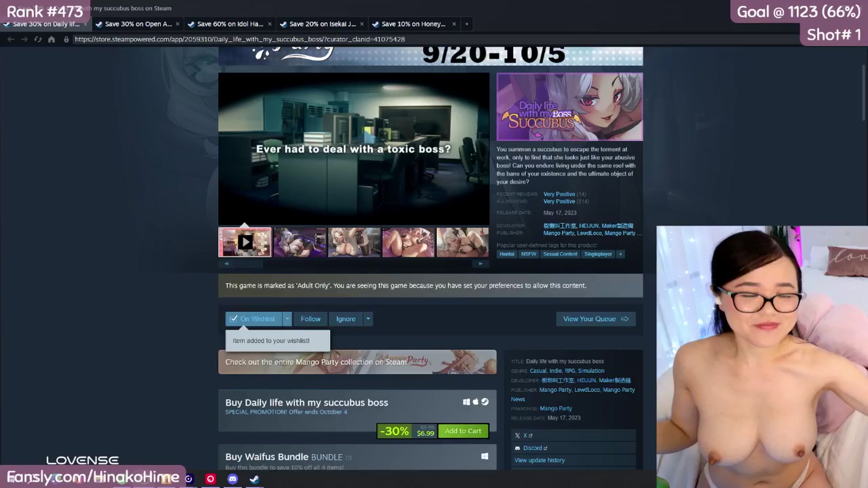
Task: Click the SteamOS platform icon
Action: (485, 402)
